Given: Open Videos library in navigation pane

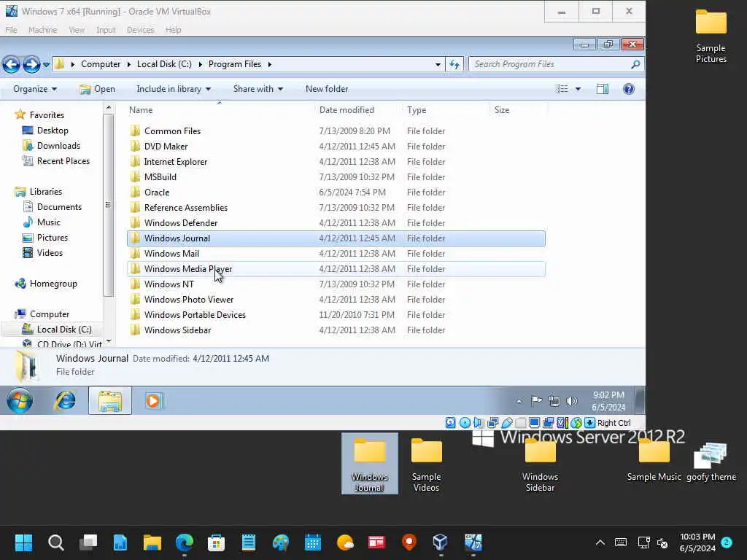Looking at the screenshot, I should [43, 253].
